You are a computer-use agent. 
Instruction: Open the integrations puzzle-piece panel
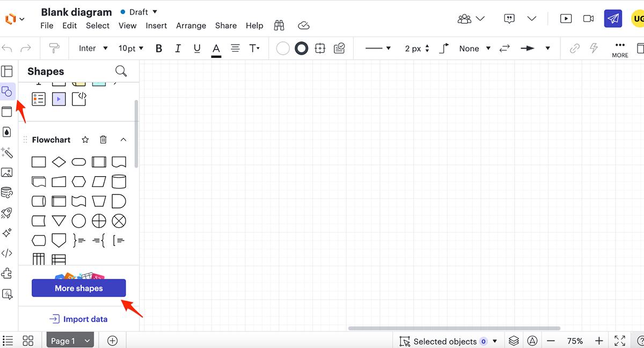8,273
